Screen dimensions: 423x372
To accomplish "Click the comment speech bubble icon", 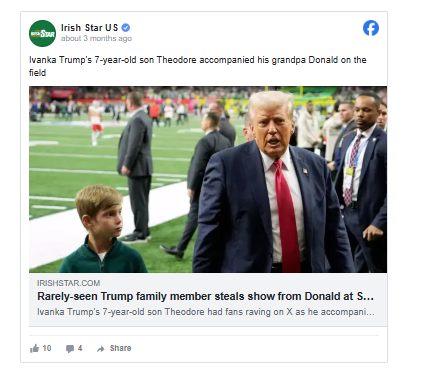I will point(70,349).
